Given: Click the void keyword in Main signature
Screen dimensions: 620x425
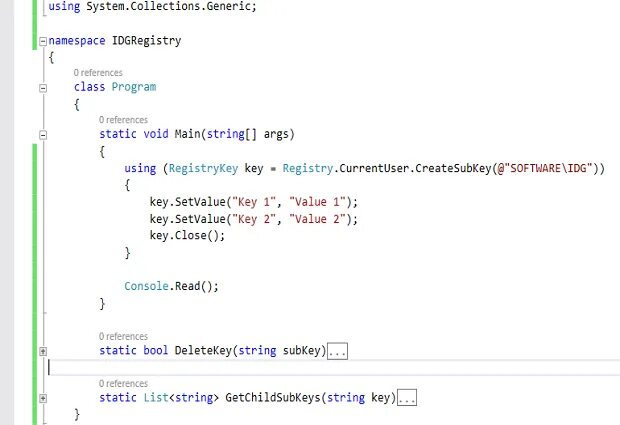Looking at the screenshot, I should [x=156, y=134].
